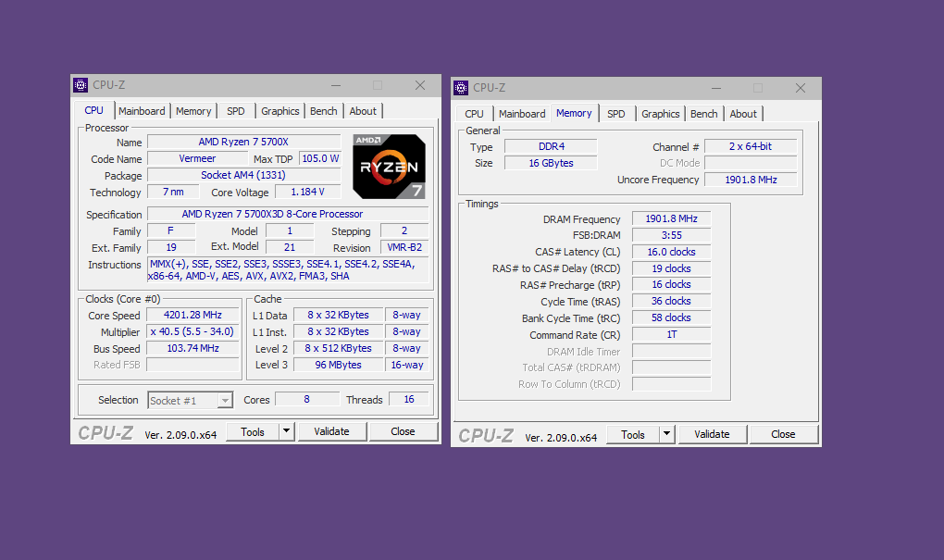The height and width of the screenshot is (560, 944).
Task: Select Memory tab in right CPU-Z window
Action: tap(574, 113)
